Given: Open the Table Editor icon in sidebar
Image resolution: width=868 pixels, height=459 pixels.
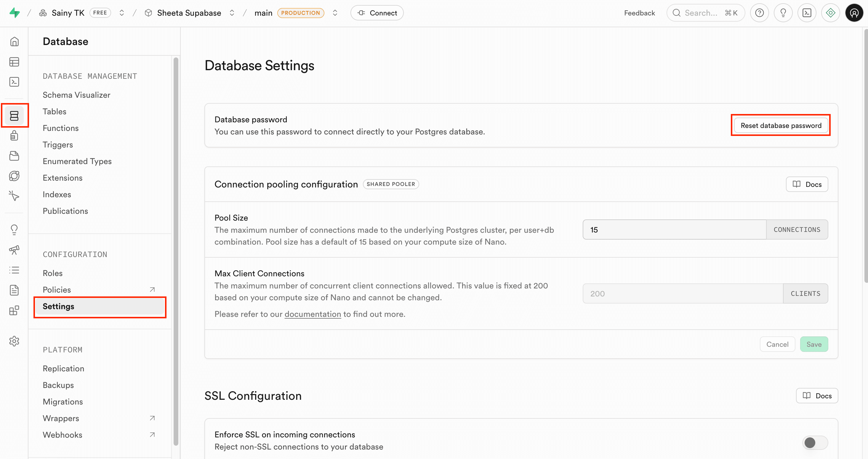Looking at the screenshot, I should [14, 62].
